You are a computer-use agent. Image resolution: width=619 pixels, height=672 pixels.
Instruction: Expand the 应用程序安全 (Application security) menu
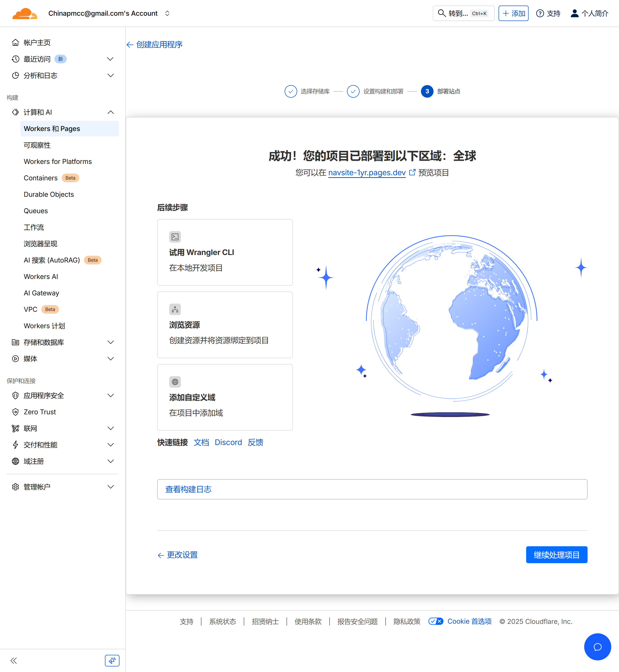[111, 395]
